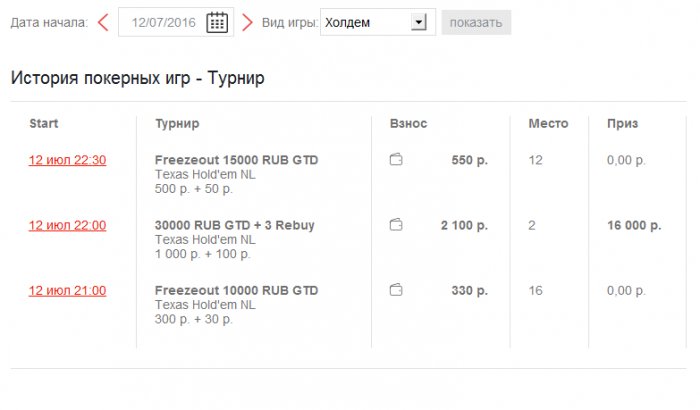Open the 12 июл 21:00 tournament link

(x=67, y=290)
